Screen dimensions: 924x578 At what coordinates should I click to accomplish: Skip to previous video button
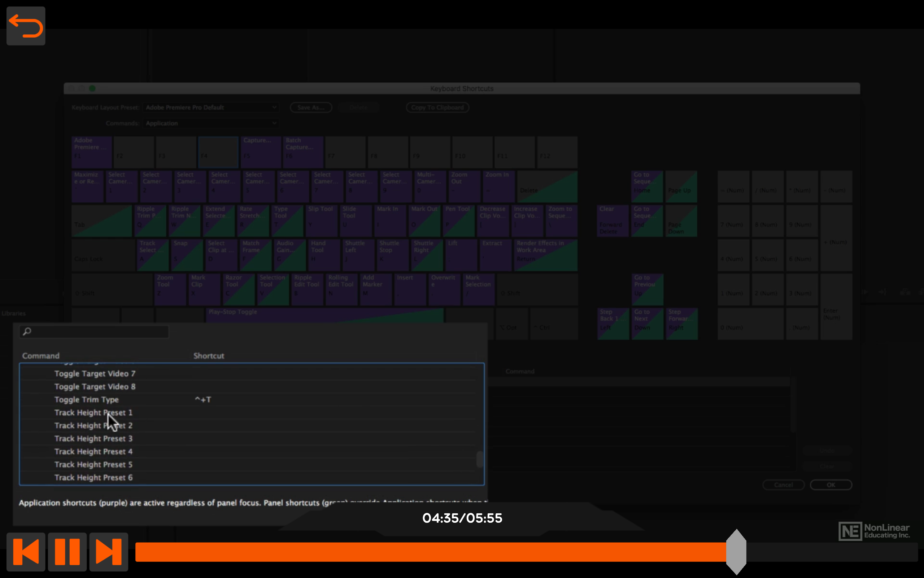[x=26, y=552]
